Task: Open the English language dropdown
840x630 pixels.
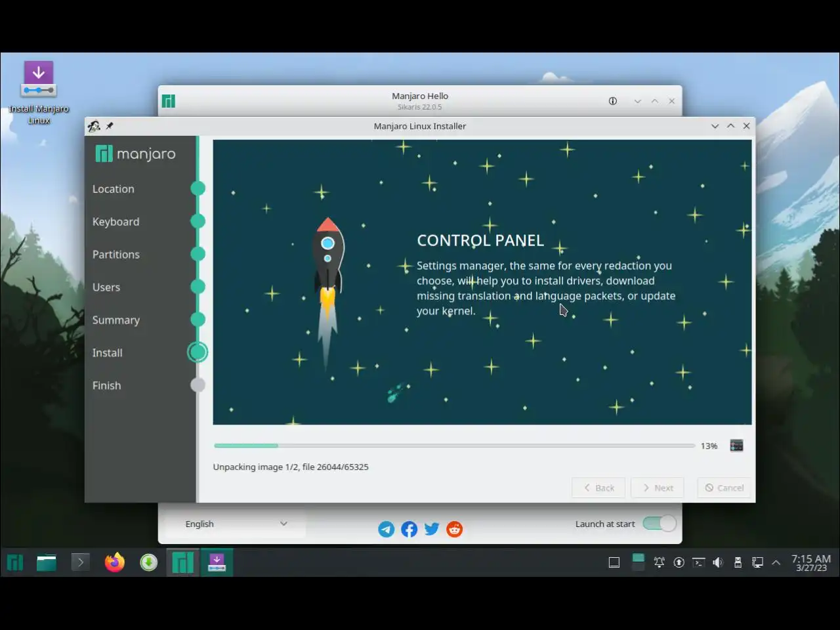Action: 236,524
